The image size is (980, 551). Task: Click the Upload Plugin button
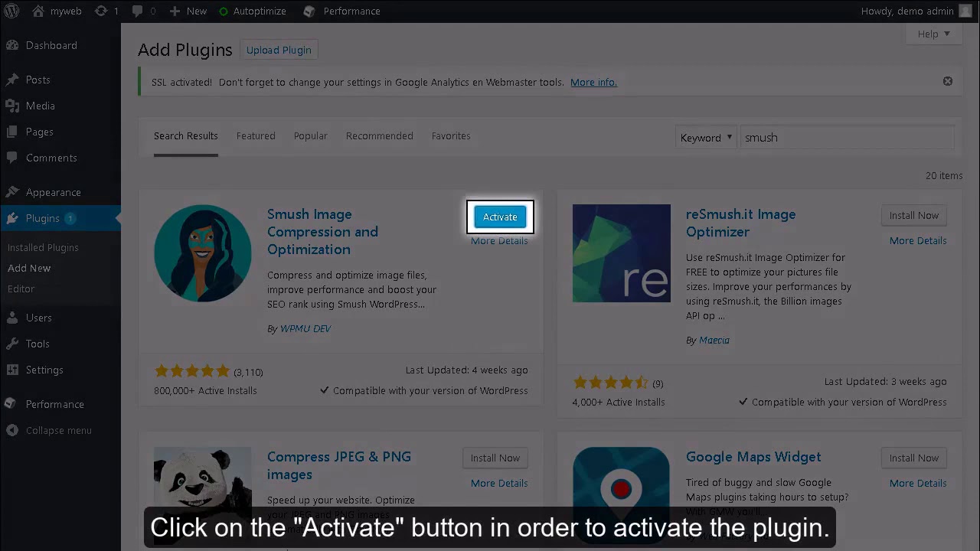279,50
